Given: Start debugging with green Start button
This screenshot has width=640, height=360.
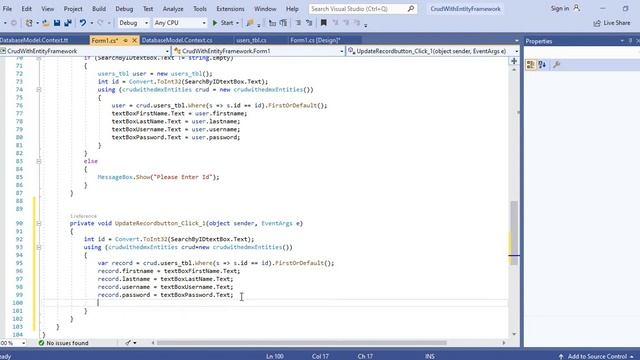Looking at the screenshot, I should point(223,23).
